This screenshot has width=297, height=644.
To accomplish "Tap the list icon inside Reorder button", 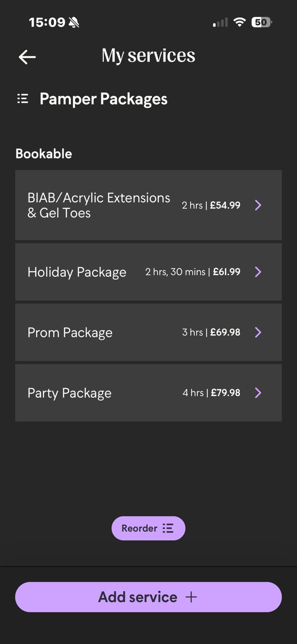I will point(168,528).
